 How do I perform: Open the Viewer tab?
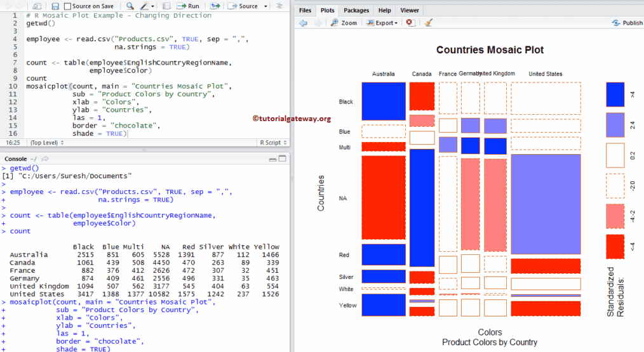coord(410,10)
